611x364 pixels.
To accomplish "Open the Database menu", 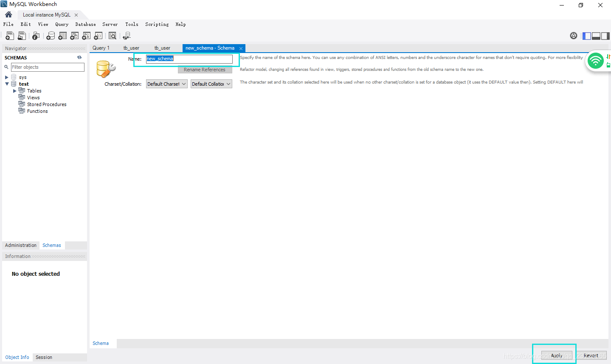I will (85, 24).
